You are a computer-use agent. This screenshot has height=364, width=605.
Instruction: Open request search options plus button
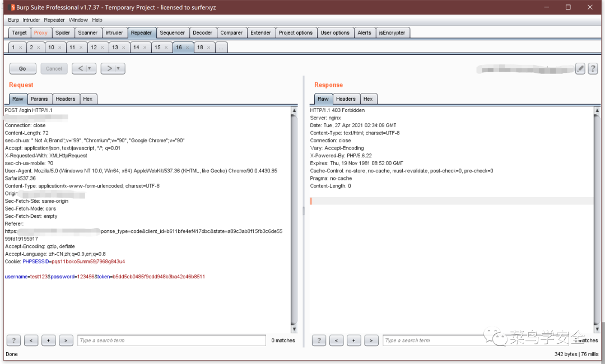49,340
